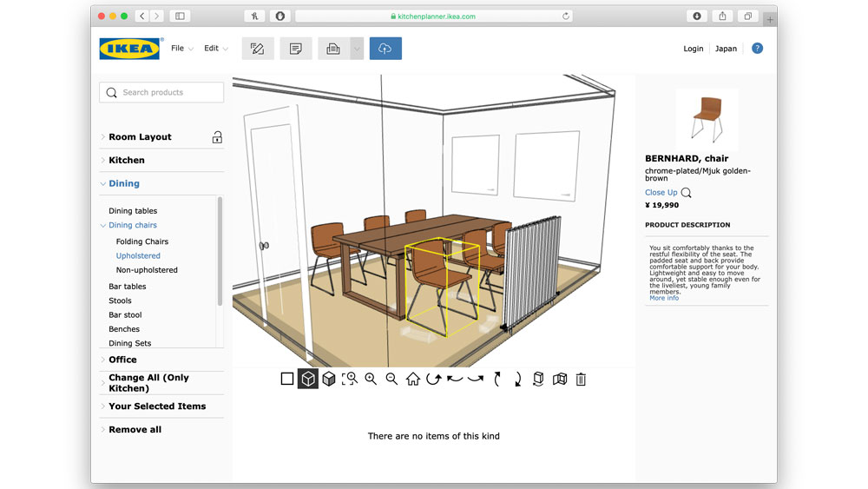Screen dimensions: 868x489
Task: Select Benches category
Action: (124, 329)
